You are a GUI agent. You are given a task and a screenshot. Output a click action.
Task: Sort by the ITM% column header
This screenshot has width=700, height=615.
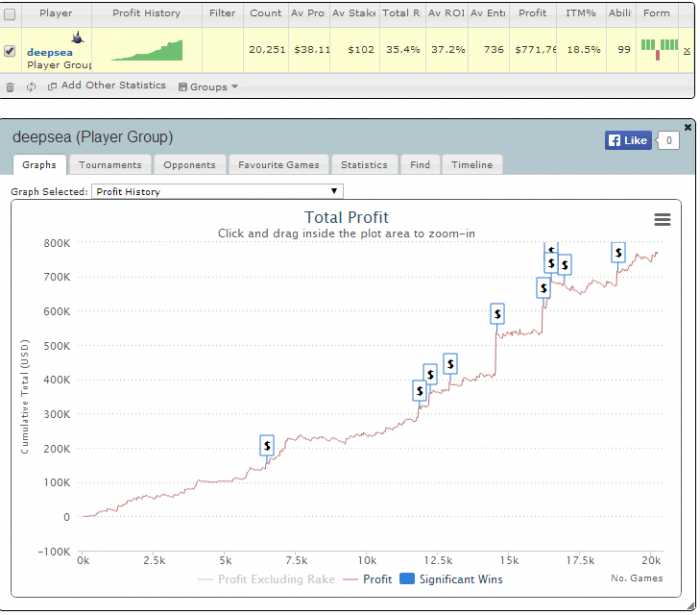pyautogui.click(x=581, y=13)
